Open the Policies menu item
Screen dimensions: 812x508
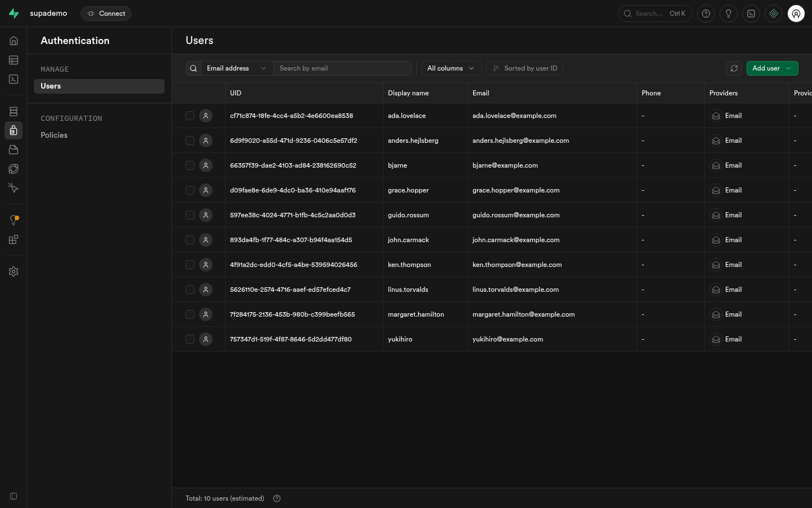pos(54,135)
